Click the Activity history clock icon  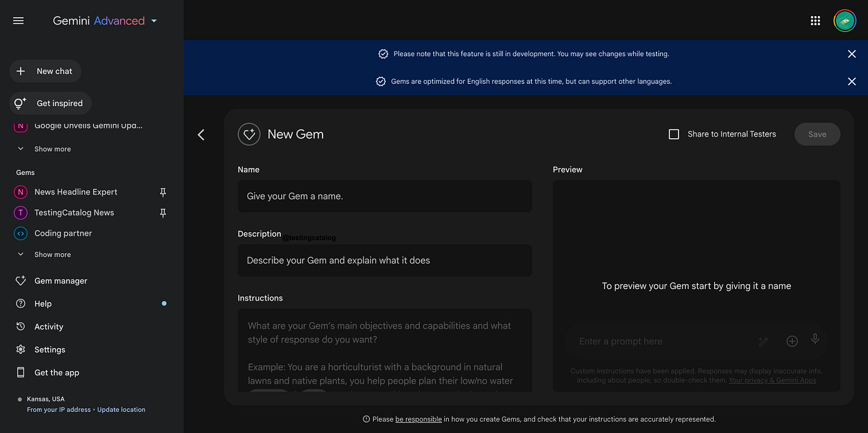pyautogui.click(x=21, y=326)
